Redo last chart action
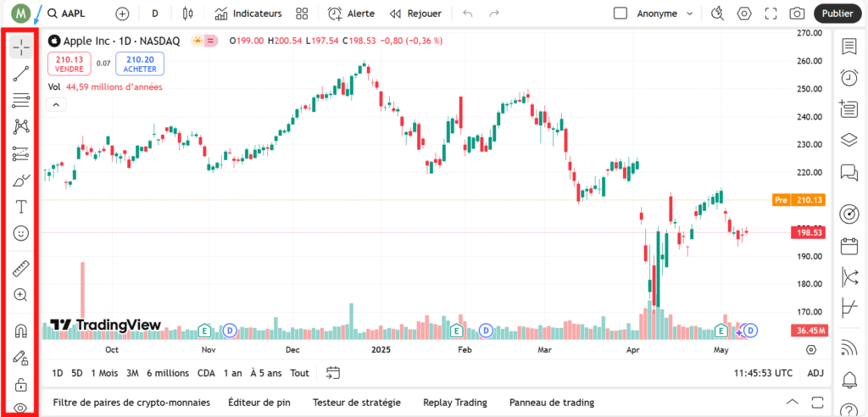This screenshot has height=417, width=868. (494, 14)
